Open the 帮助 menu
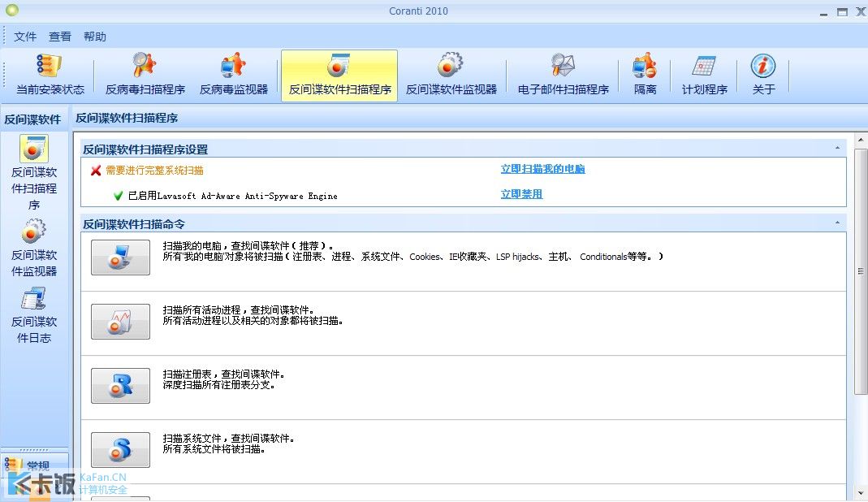The width and height of the screenshot is (868, 502). coord(95,37)
